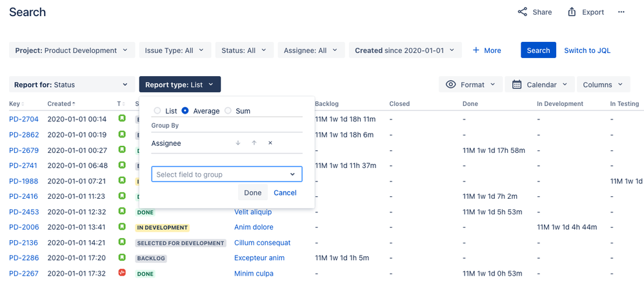Sort by the Key column header

click(x=16, y=103)
